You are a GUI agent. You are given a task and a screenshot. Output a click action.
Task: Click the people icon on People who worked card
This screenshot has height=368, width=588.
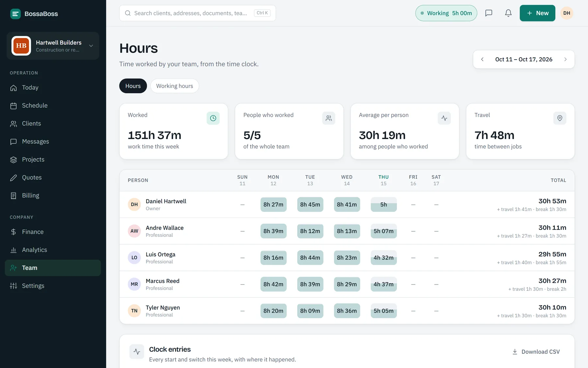tap(329, 118)
